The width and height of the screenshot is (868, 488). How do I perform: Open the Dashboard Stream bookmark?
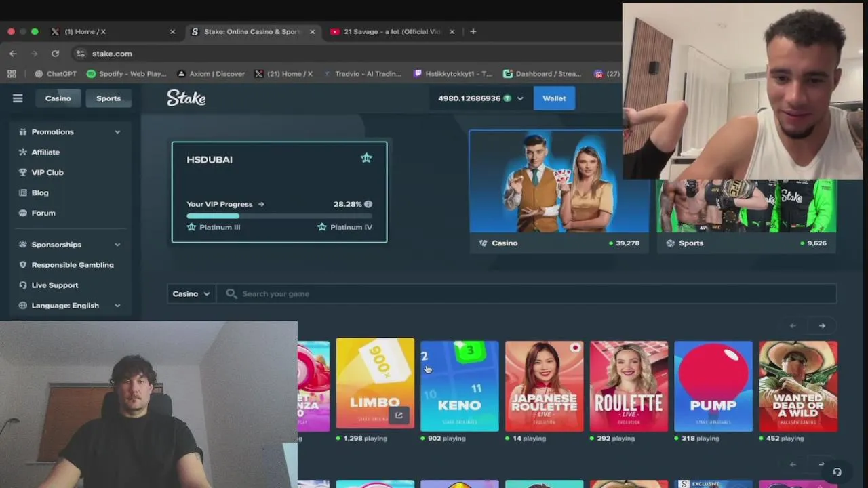[x=542, y=74]
